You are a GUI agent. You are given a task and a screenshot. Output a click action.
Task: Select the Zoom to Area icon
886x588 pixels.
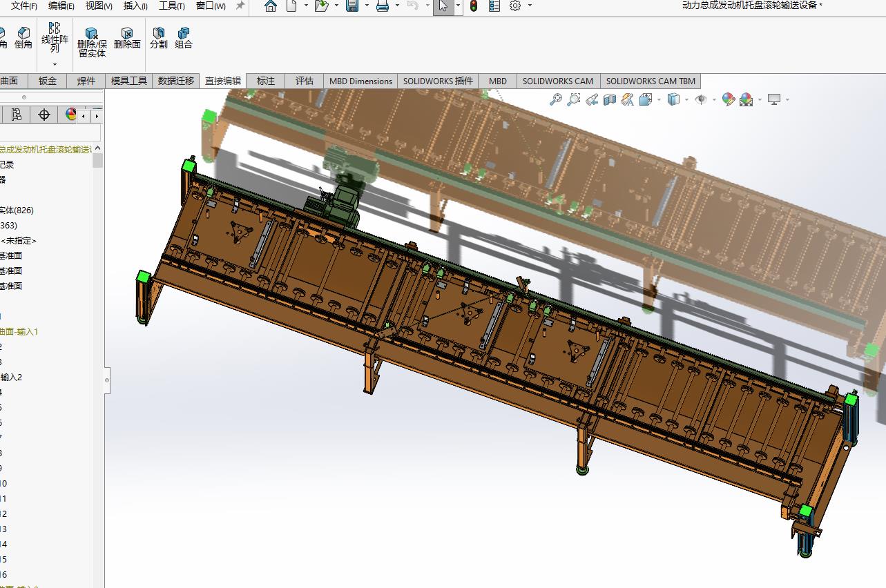tap(574, 99)
